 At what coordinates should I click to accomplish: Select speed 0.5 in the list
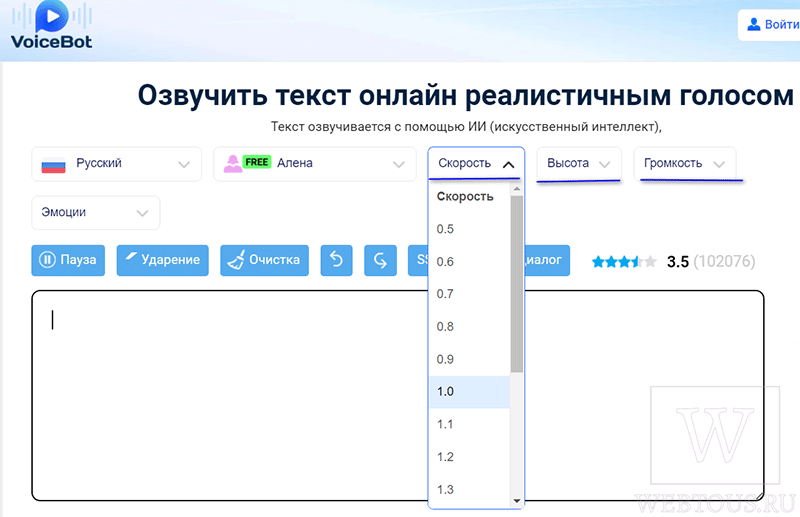tap(469, 229)
